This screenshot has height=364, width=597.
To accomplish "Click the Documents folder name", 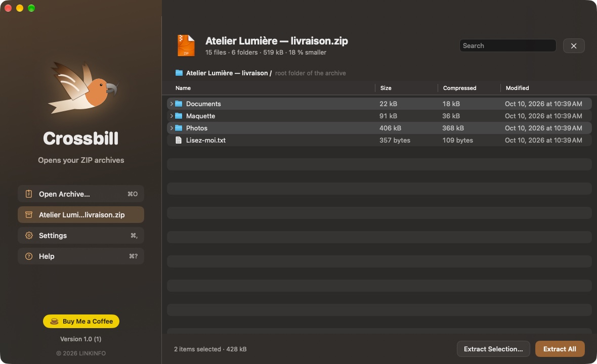I will [x=203, y=104].
